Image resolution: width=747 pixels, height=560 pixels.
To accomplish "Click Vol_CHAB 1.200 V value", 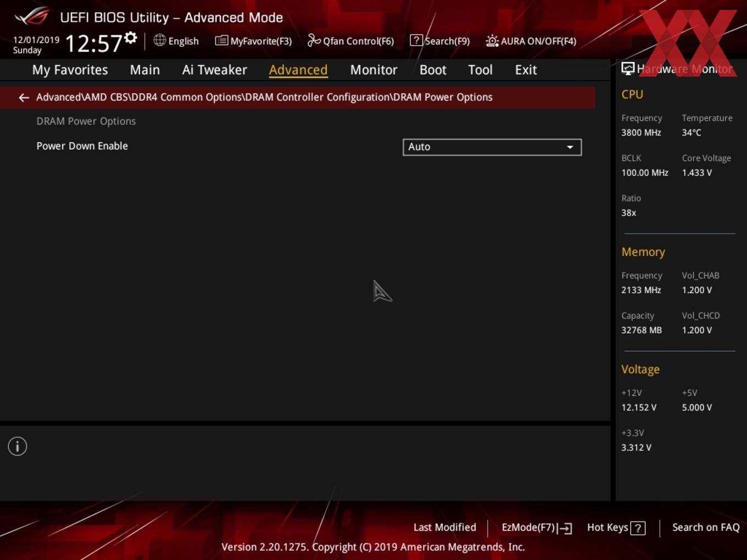I will pyautogui.click(x=696, y=290).
